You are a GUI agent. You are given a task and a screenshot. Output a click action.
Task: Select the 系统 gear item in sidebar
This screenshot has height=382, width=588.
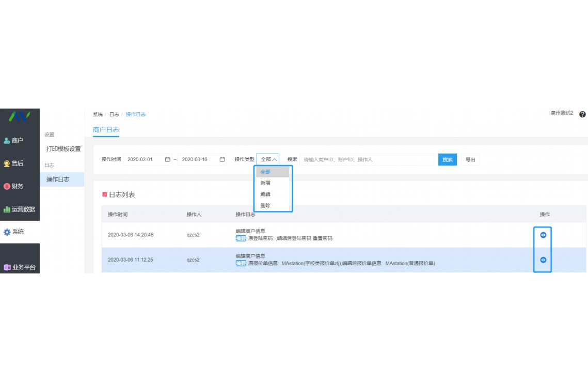14,232
